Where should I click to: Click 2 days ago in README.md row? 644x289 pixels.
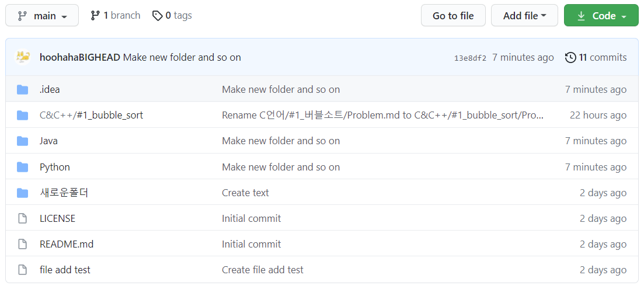tap(603, 244)
